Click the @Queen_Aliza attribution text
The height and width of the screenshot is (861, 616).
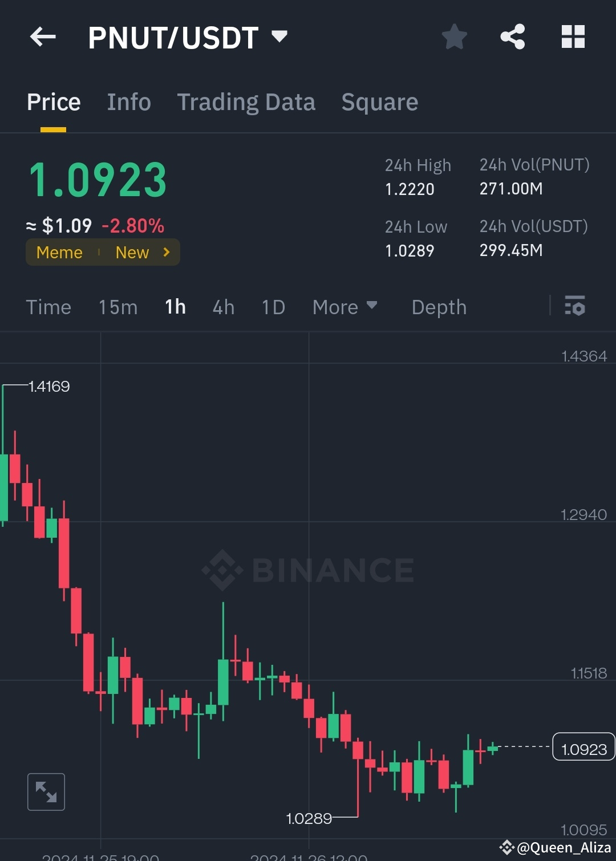coord(556,848)
